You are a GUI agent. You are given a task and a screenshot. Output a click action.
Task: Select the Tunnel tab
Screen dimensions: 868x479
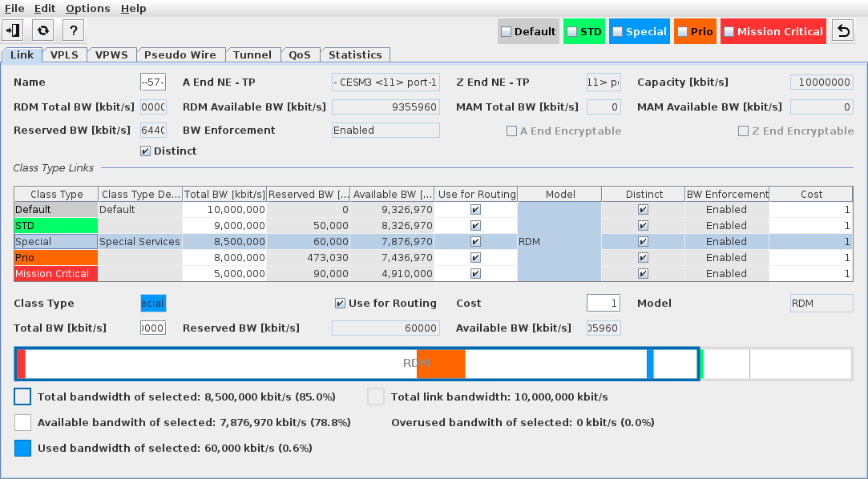[252, 55]
